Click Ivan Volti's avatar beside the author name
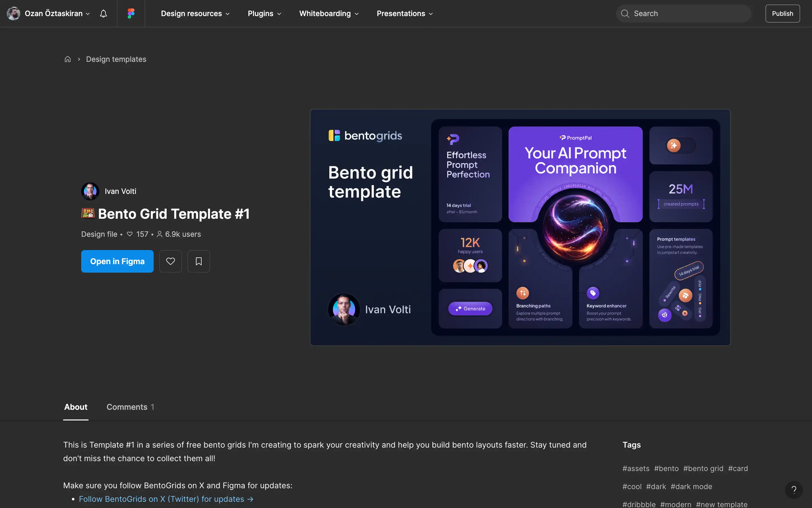The width and height of the screenshot is (812, 508). (x=90, y=191)
